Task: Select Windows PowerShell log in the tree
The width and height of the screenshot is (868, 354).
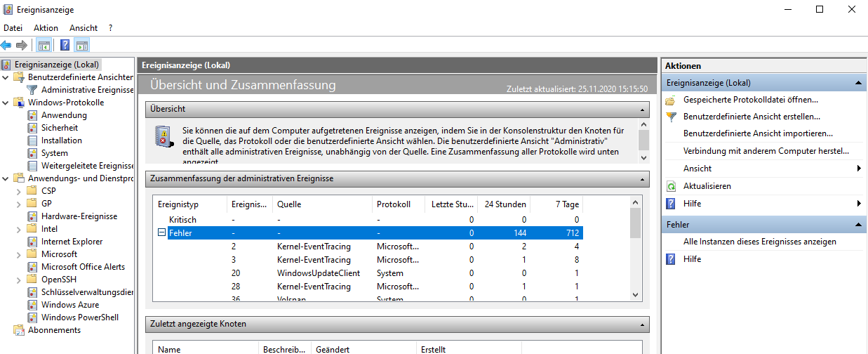Action: 74,317
